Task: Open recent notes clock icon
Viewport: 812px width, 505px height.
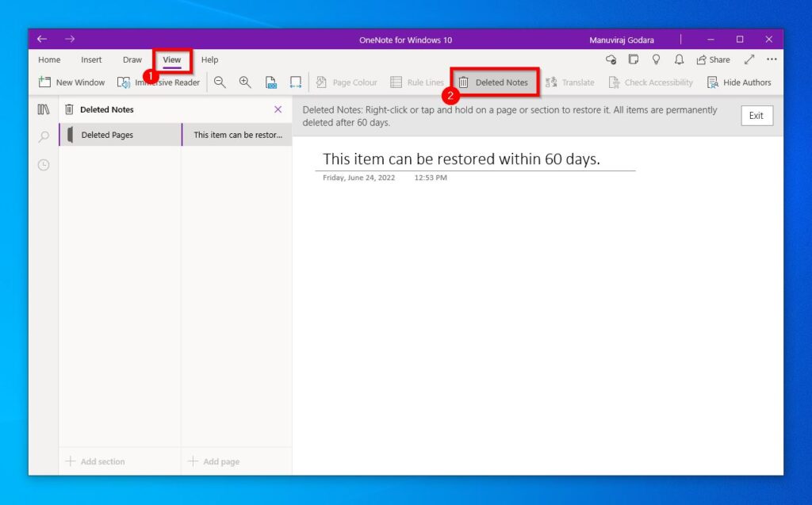Action: (x=44, y=165)
